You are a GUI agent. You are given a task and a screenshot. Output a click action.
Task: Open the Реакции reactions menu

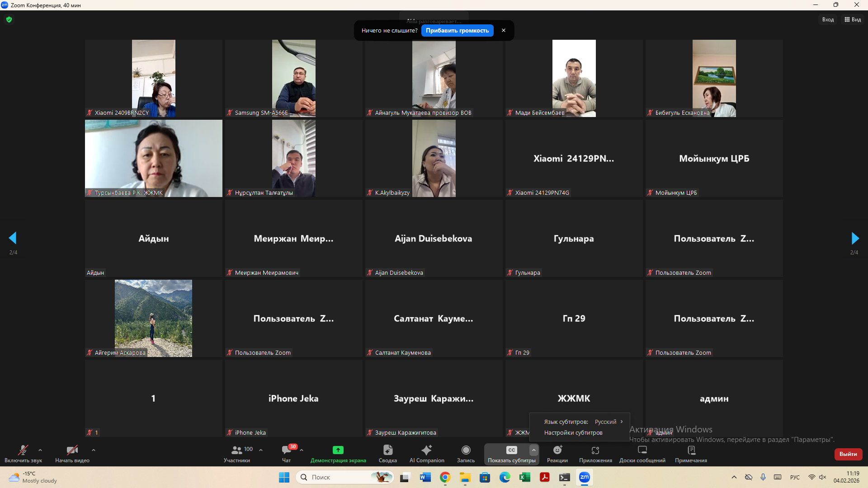pos(557,450)
